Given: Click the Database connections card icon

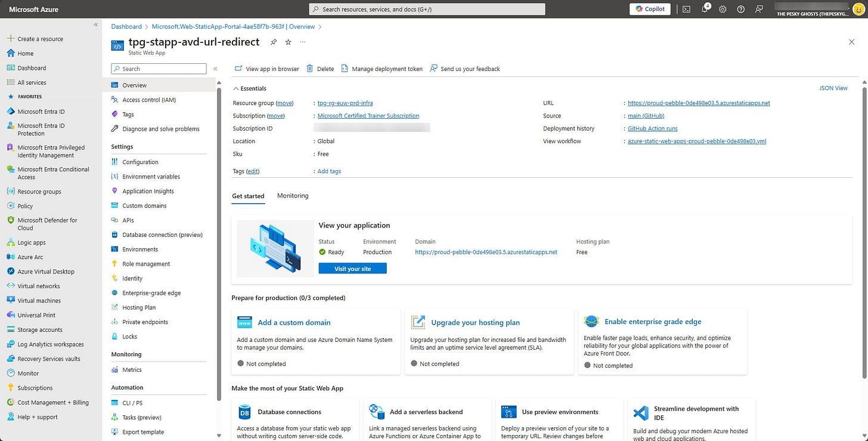Looking at the screenshot, I should 244,412.
